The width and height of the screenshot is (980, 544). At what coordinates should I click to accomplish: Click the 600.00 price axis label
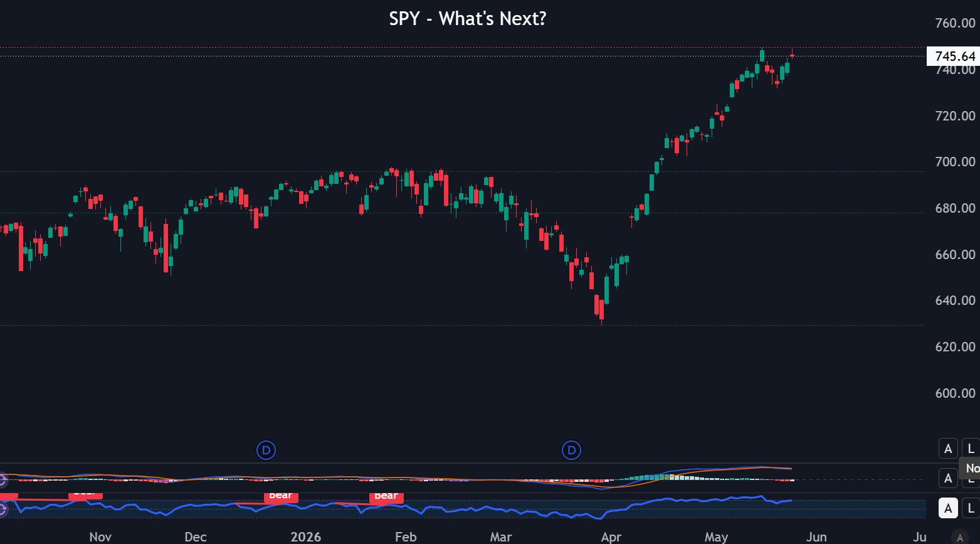pos(955,393)
